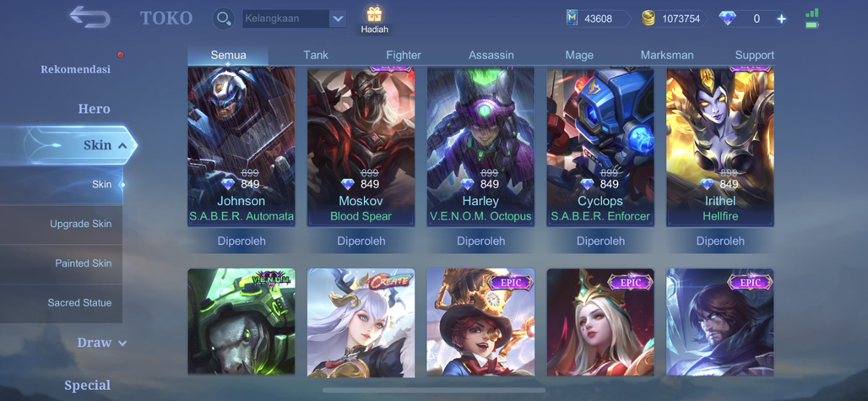The image size is (868, 401).
Task: Open the search magnifier icon
Action: (x=224, y=19)
